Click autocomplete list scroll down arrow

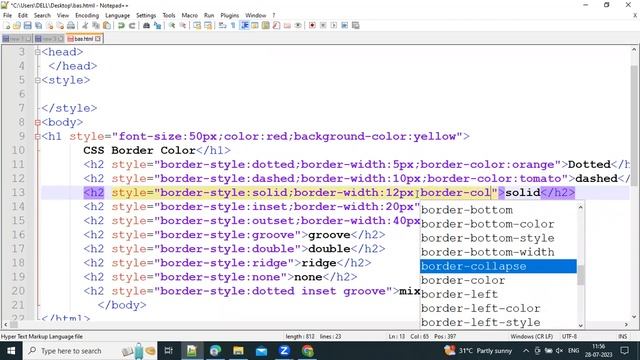[x=580, y=325]
